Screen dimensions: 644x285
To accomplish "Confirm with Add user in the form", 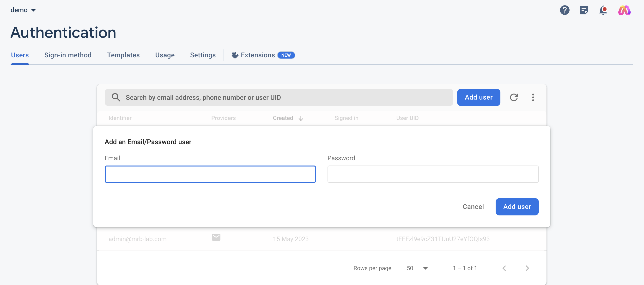I will click(x=517, y=207).
